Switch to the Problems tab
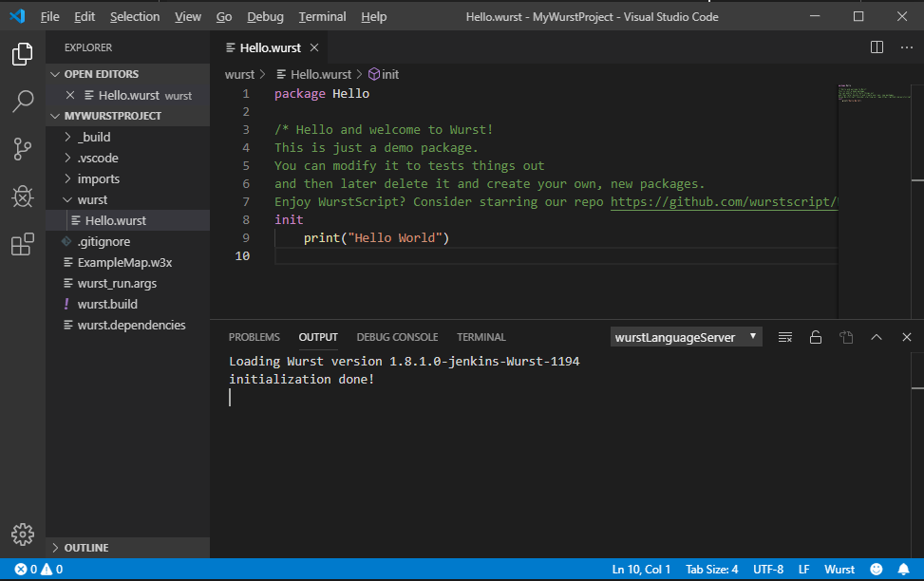Viewport: 924px width, 581px height. point(254,337)
